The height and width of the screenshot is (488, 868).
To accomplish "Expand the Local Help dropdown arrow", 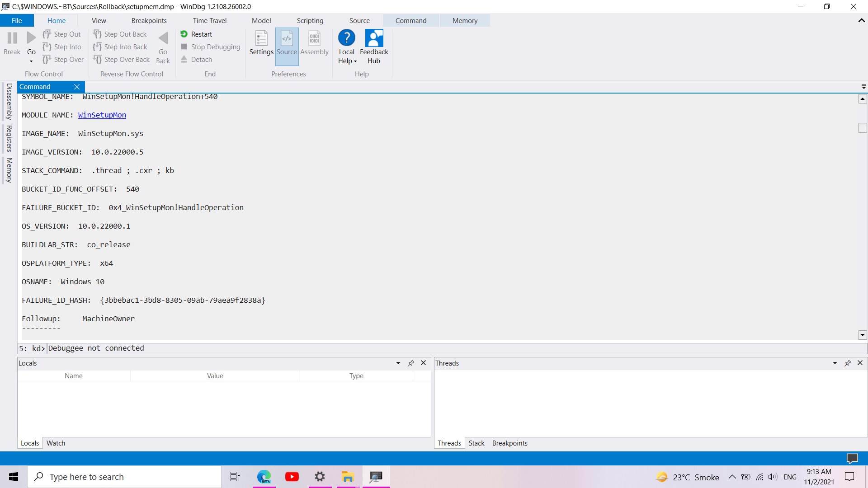I will coord(355,62).
